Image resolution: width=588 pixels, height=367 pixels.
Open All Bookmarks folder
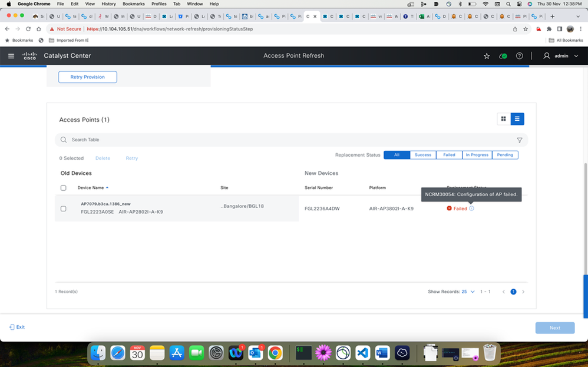(566, 40)
